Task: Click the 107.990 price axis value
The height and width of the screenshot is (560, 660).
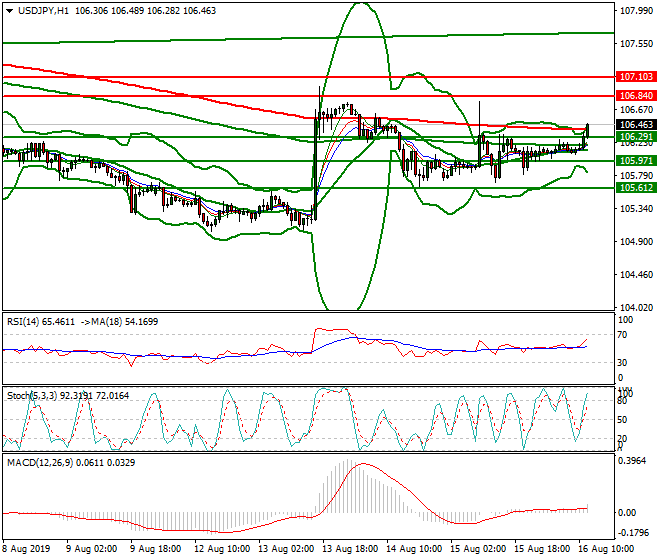Action: (636, 11)
